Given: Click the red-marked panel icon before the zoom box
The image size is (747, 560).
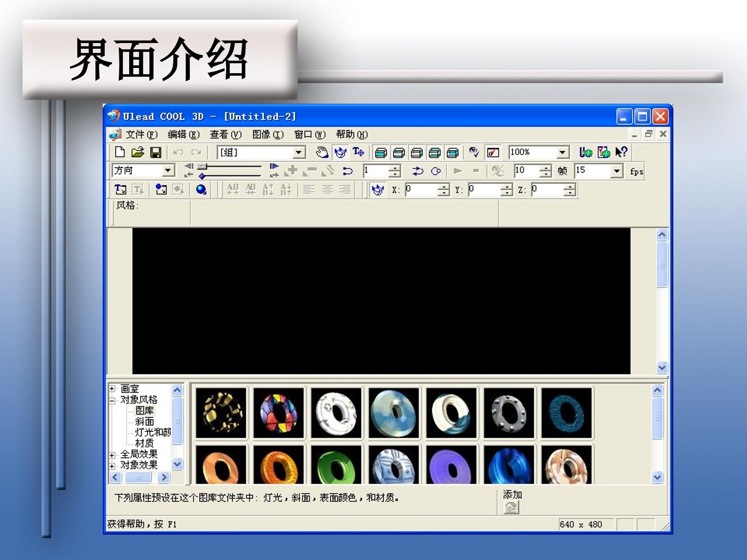Looking at the screenshot, I should click(x=493, y=152).
